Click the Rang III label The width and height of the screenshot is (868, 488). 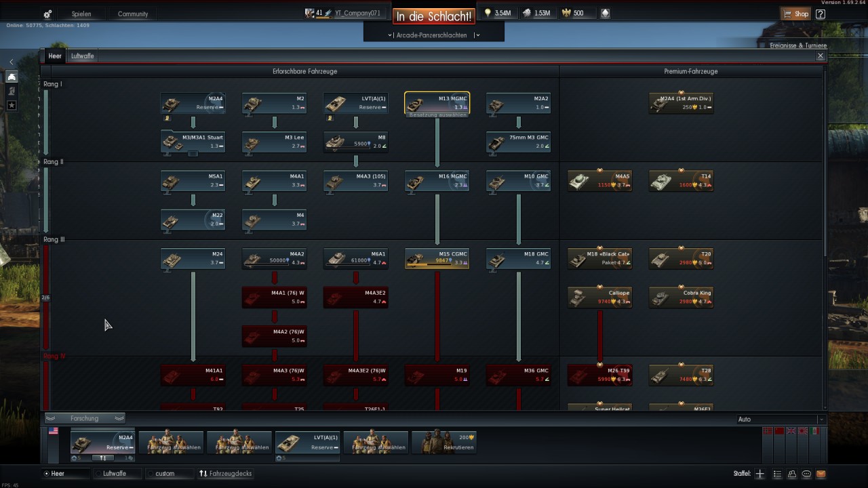click(53, 239)
